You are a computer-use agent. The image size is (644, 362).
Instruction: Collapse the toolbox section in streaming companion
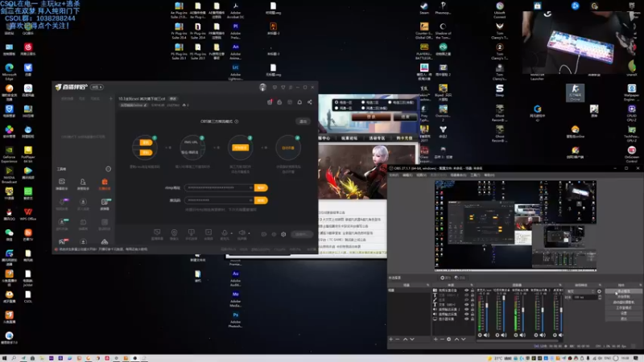click(108, 169)
